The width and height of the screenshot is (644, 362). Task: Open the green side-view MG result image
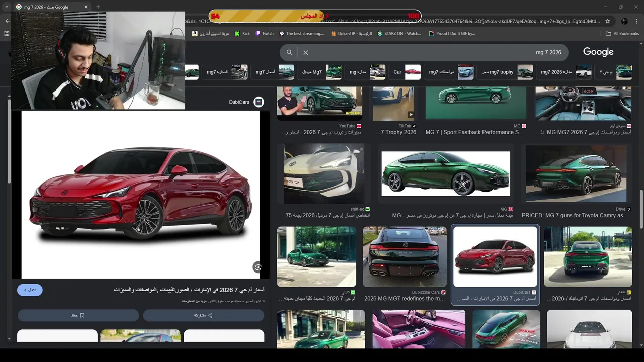[446, 173]
